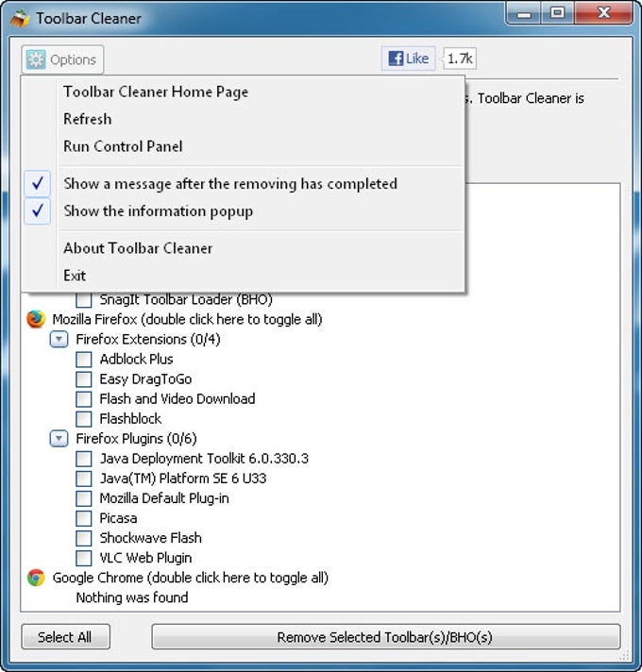
Task: Click the Mozilla Firefox browser icon
Action: [36, 319]
